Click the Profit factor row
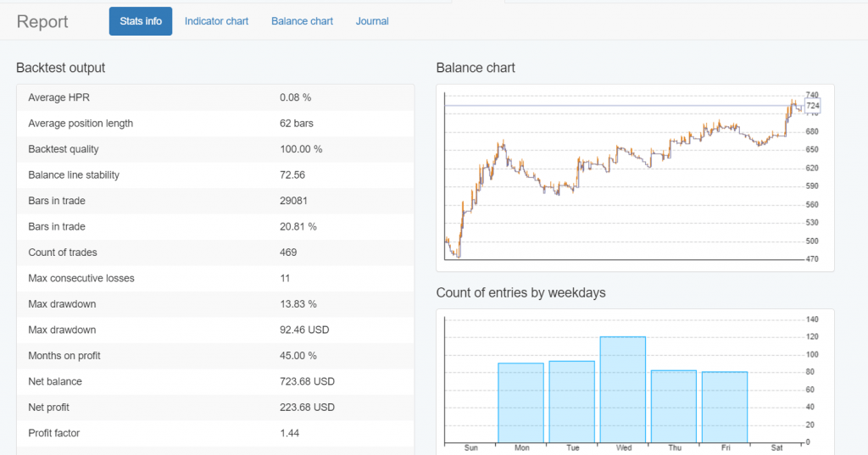The height and width of the screenshot is (455, 868). pos(215,433)
